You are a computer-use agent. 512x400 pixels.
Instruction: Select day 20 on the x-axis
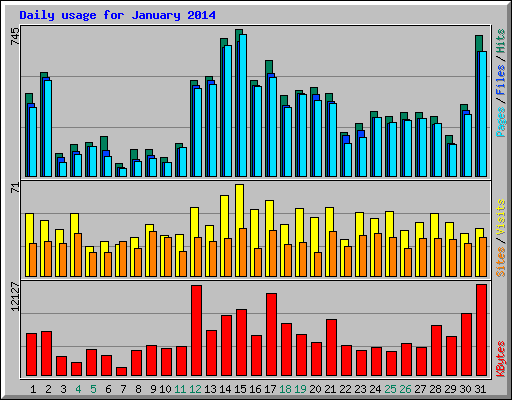[x=315, y=389]
